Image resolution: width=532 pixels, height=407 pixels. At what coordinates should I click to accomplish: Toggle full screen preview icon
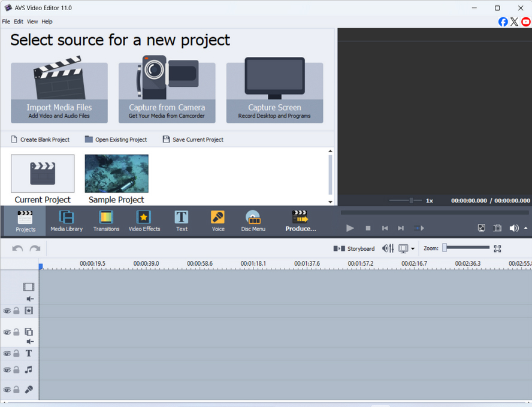tap(482, 228)
